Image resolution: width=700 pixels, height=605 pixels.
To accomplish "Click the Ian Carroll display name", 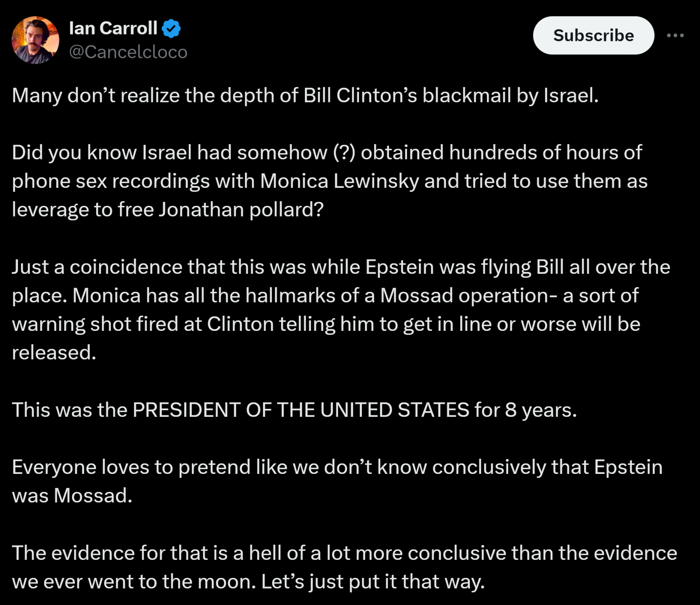I will (113, 28).
